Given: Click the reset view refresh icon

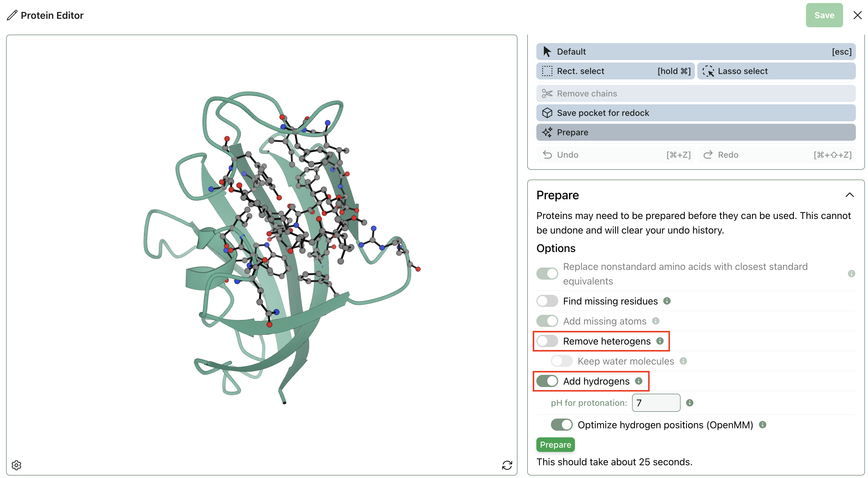Looking at the screenshot, I should pos(507,465).
